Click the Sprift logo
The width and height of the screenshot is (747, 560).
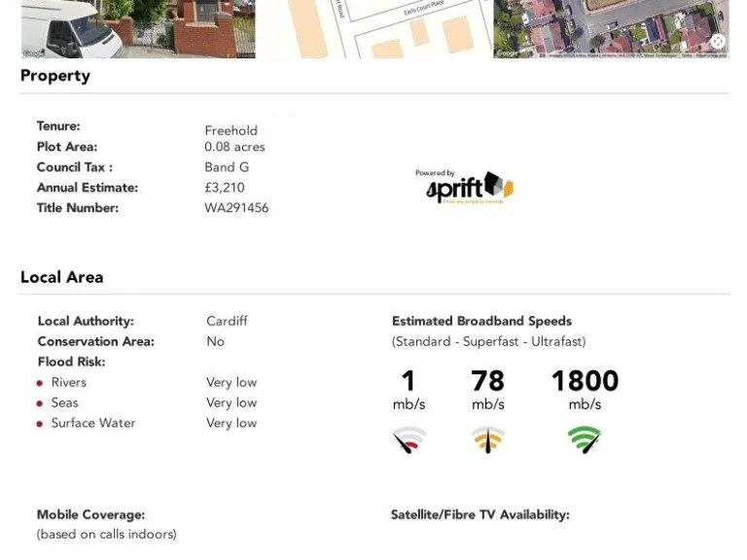469,187
